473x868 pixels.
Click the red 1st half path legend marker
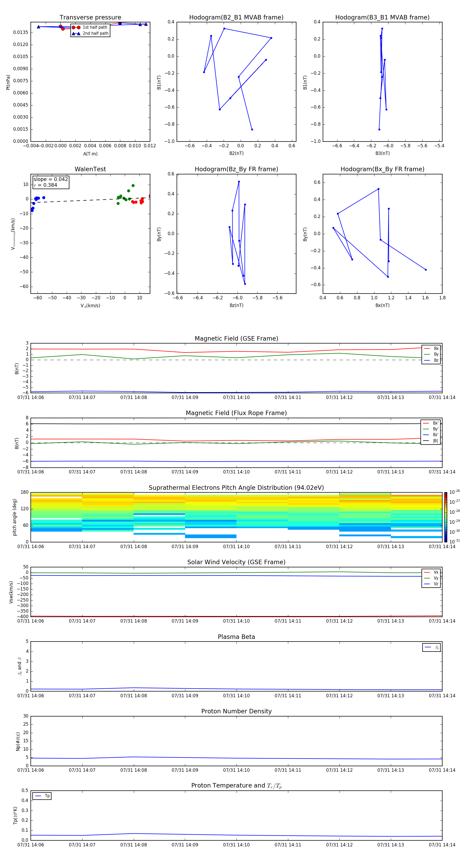[76, 27]
